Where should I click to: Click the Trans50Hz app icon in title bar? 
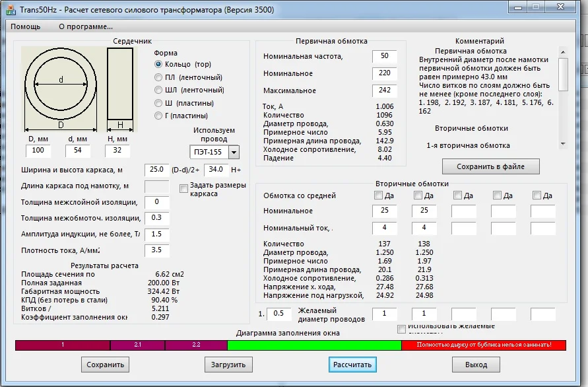pos(11,10)
